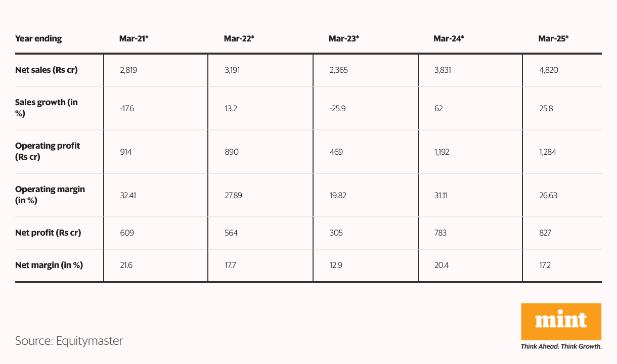Click the 32.41 operating margin cell
Image resolution: width=617 pixels, height=364 pixels.
click(129, 195)
